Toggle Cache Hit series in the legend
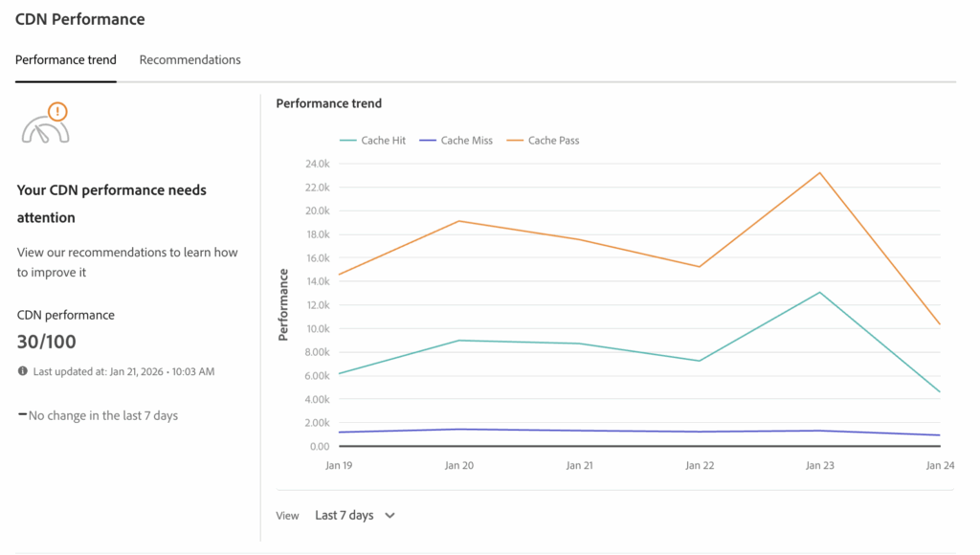The height and width of the screenshot is (555, 980). pos(373,141)
